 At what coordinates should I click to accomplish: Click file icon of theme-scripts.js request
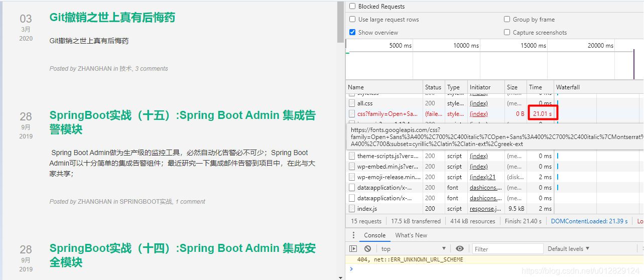pyautogui.click(x=352, y=156)
